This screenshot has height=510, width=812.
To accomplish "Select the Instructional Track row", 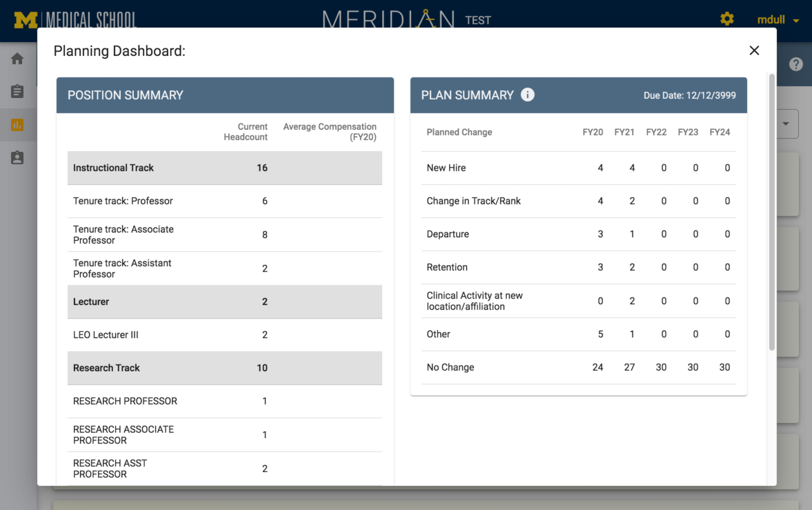I will tap(225, 168).
